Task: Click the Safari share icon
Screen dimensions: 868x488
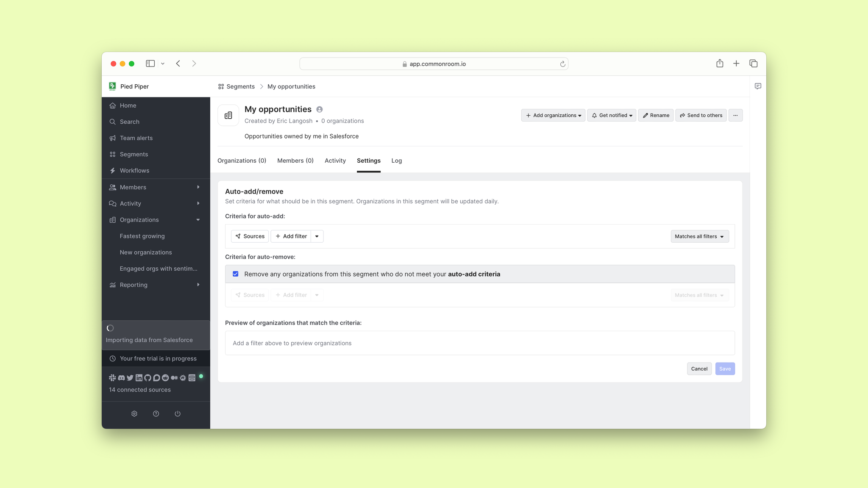Action: (720, 64)
